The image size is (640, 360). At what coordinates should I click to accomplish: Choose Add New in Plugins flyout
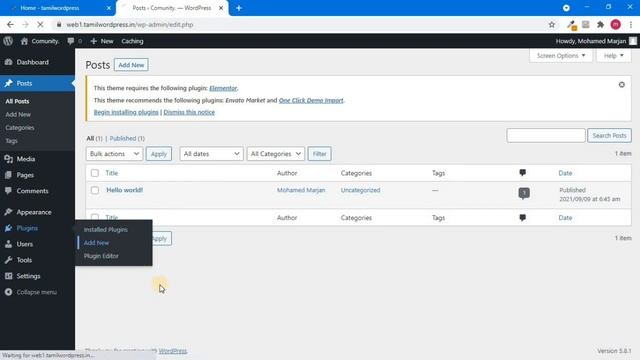point(96,242)
